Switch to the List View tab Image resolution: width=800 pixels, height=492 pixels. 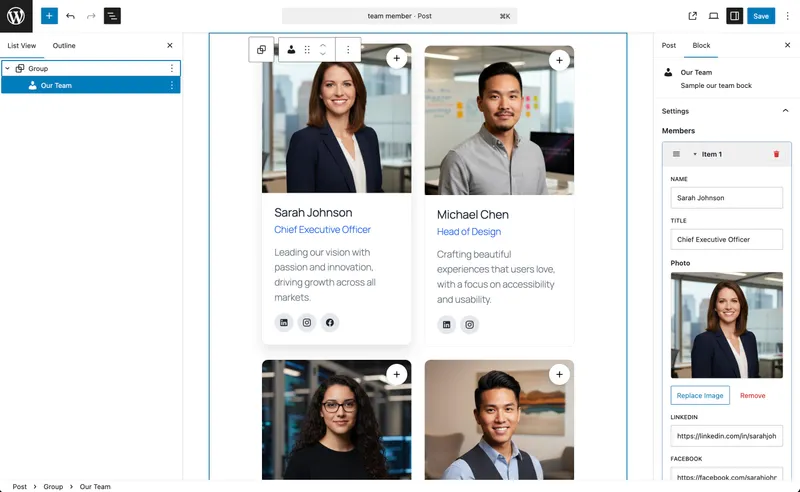pos(22,45)
